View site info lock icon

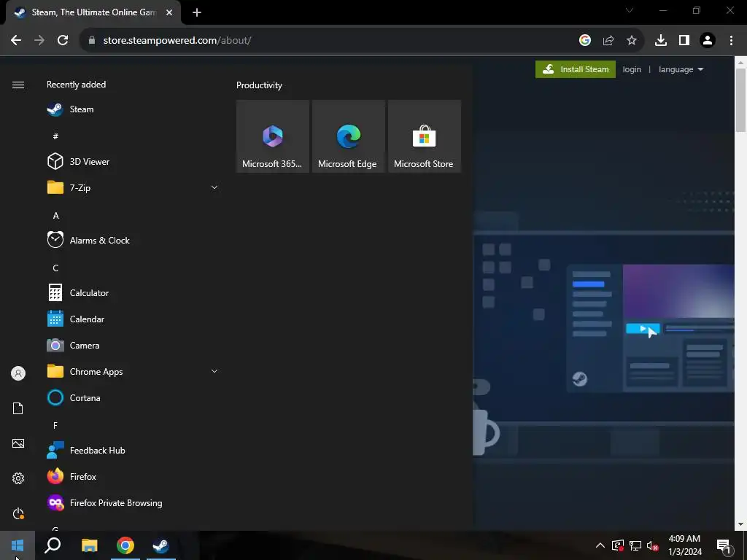click(92, 41)
